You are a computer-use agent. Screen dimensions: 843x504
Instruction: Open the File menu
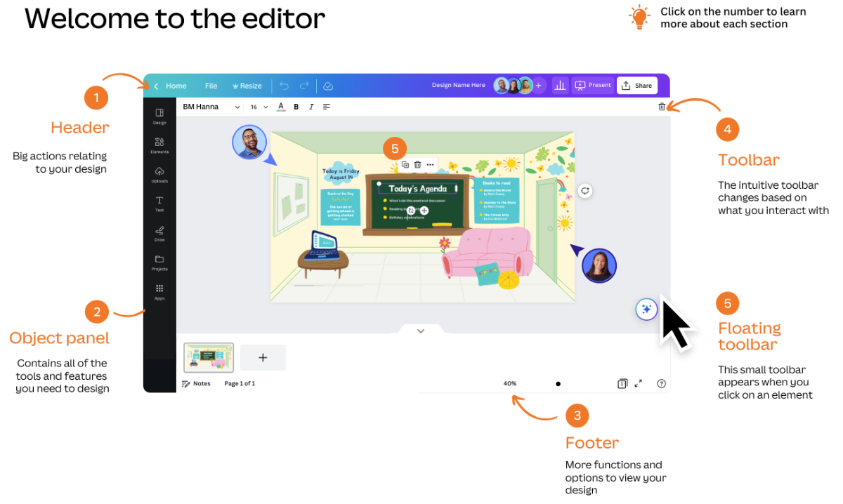click(211, 86)
